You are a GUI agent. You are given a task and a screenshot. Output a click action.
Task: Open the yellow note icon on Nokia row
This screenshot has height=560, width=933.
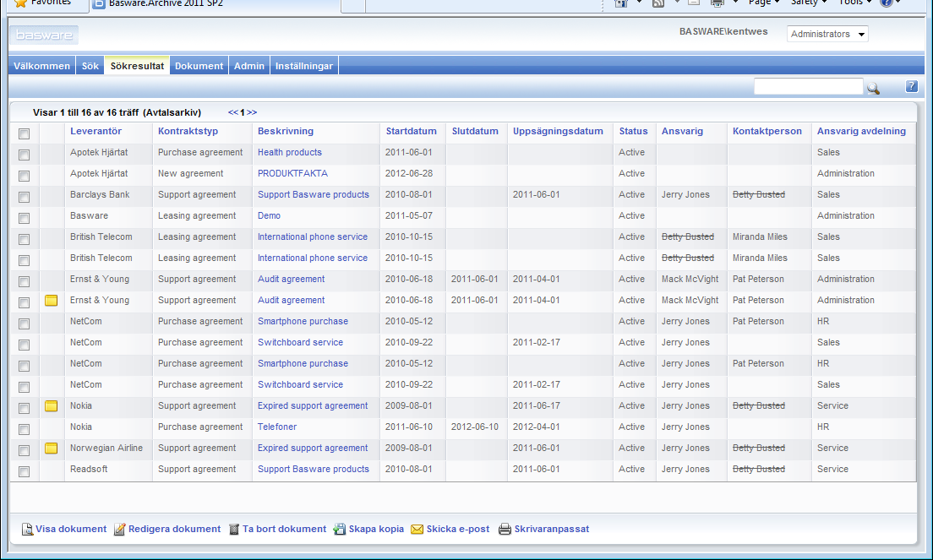pos(52,406)
